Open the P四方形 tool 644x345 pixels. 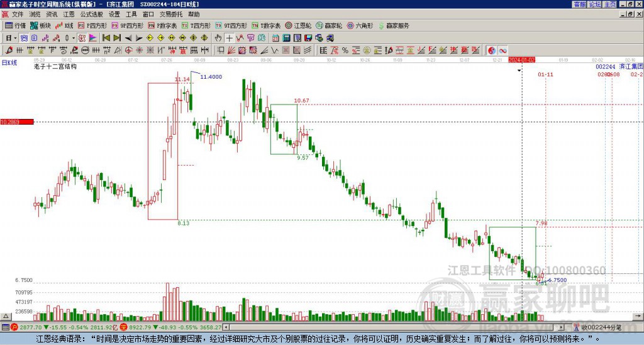[x=92, y=25]
